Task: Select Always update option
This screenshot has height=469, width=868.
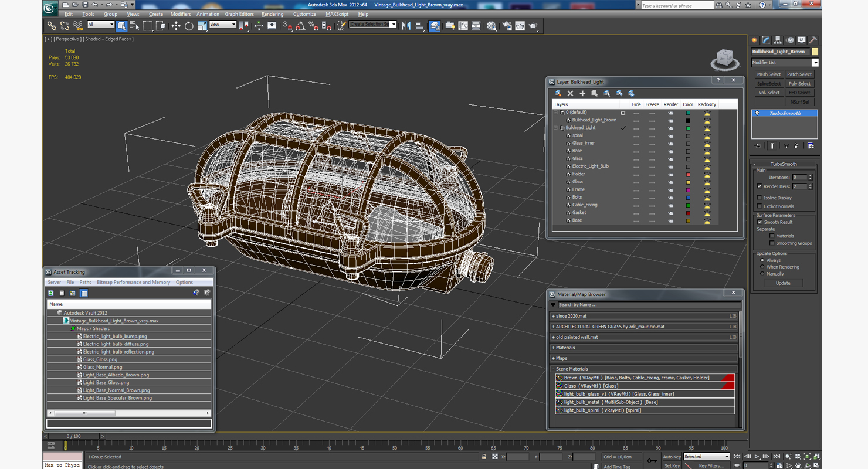Action: tap(762, 260)
